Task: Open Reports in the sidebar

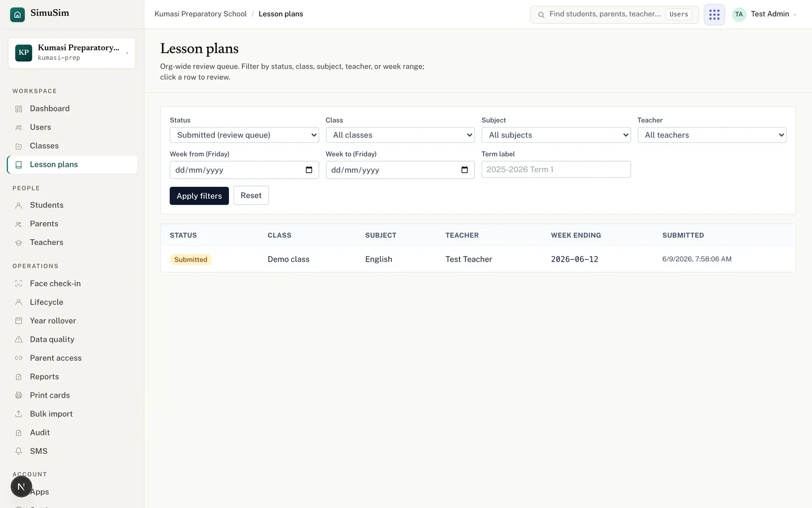Action: pos(72,377)
